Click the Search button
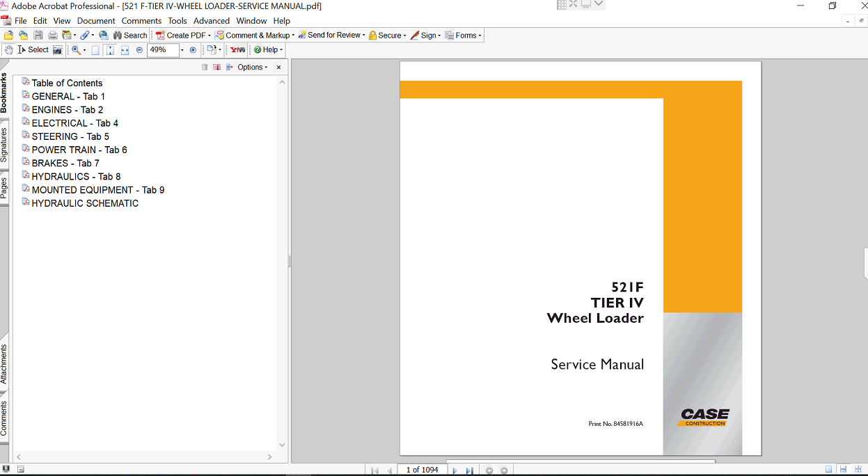Image resolution: width=868 pixels, height=476 pixels. click(129, 35)
